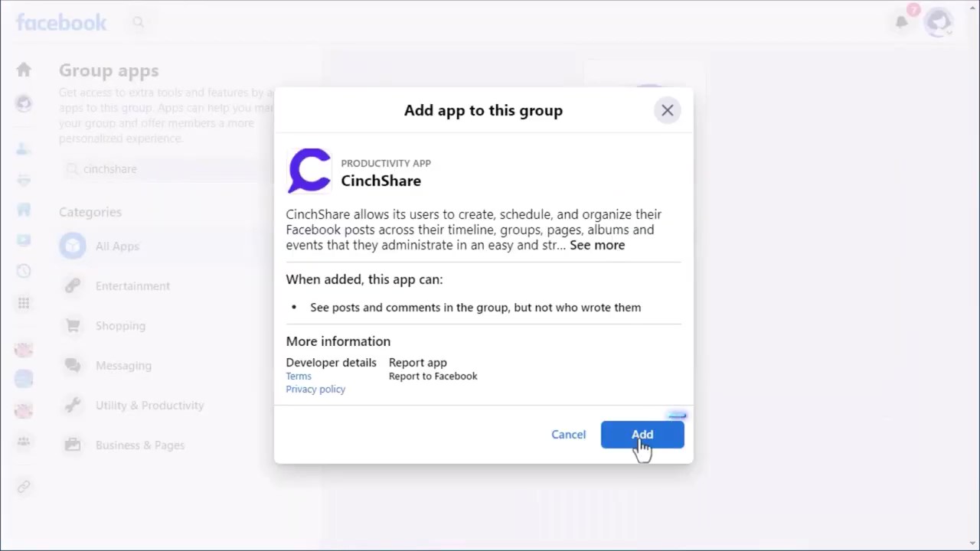Click the All Apps cube icon
The height and width of the screenshot is (551, 980).
tap(73, 246)
